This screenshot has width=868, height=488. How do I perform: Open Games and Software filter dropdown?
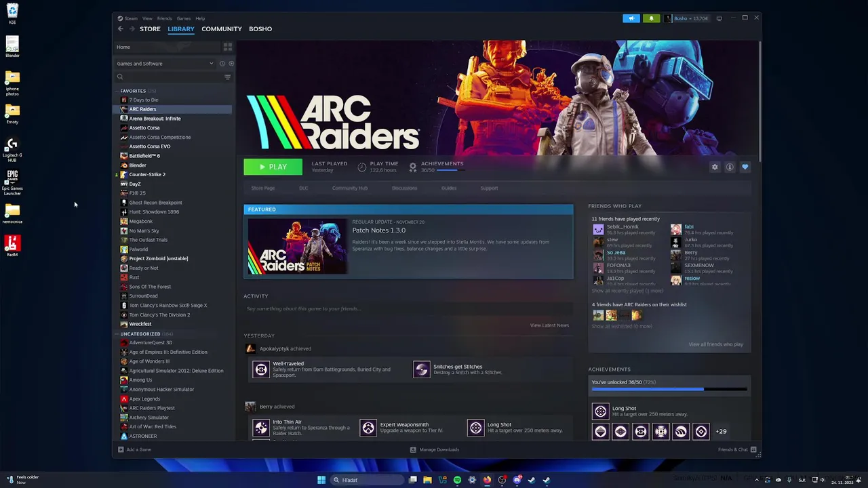coord(165,64)
